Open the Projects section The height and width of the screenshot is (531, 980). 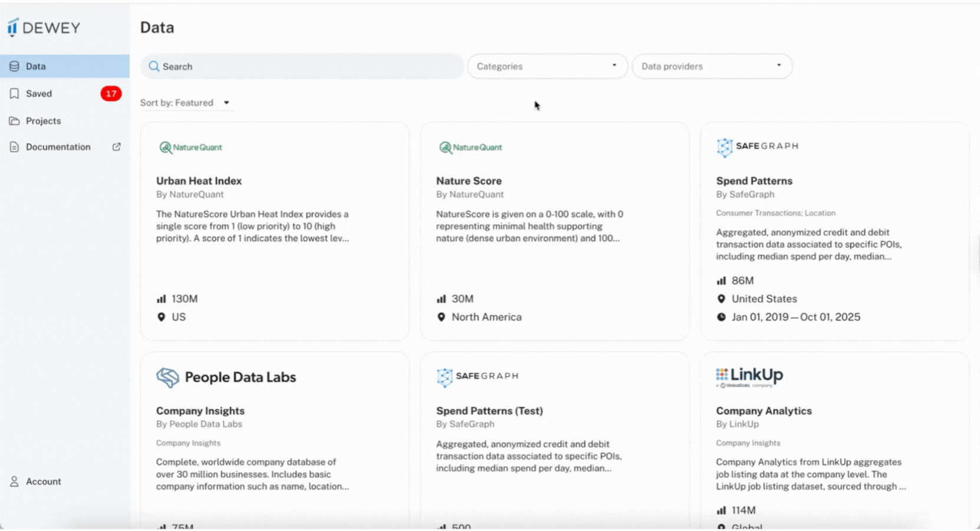pos(65,121)
